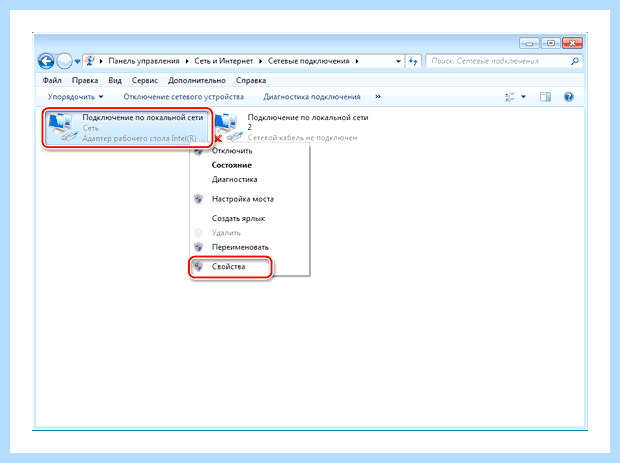Expand arrow after 'Сетевые подключения' breadcrumb
The image size is (620, 463).
357,61
